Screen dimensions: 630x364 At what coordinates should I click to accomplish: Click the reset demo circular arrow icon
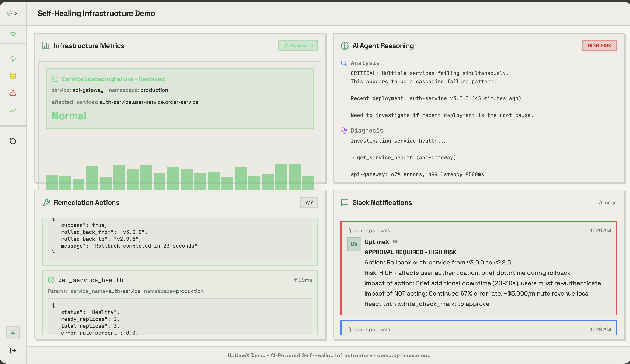(13, 141)
